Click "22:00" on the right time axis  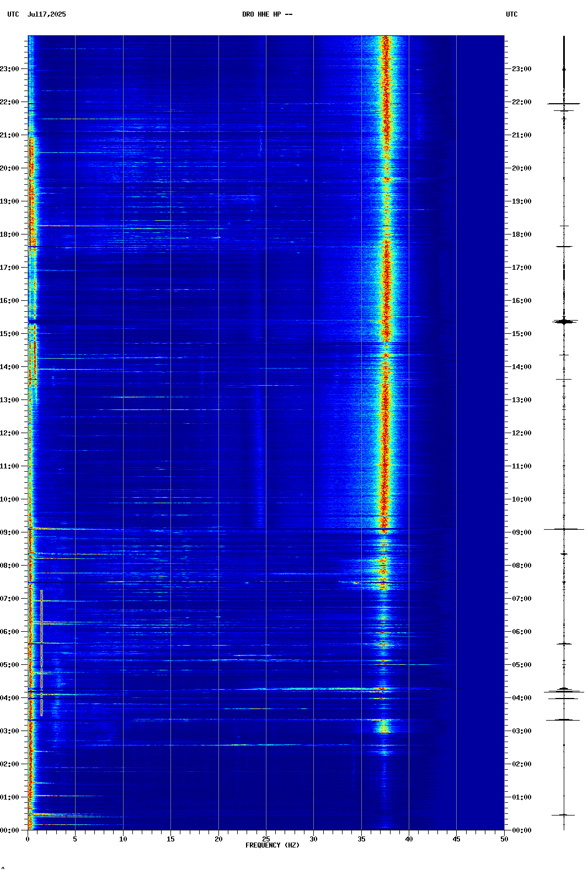[x=522, y=102]
